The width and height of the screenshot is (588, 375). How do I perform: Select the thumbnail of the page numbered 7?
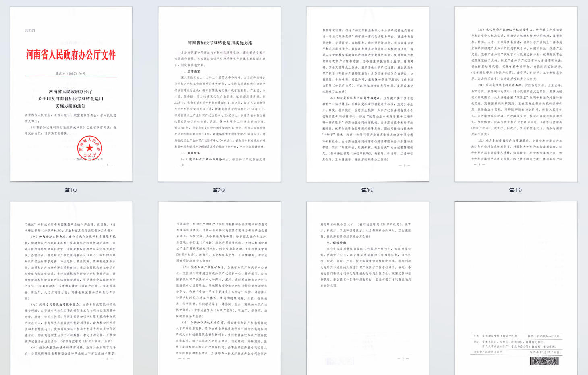click(368, 288)
